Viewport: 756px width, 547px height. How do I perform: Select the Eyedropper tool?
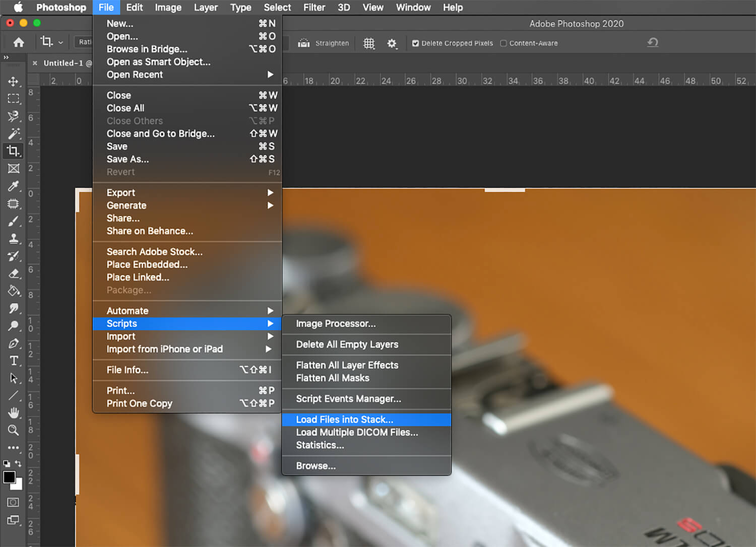14,186
